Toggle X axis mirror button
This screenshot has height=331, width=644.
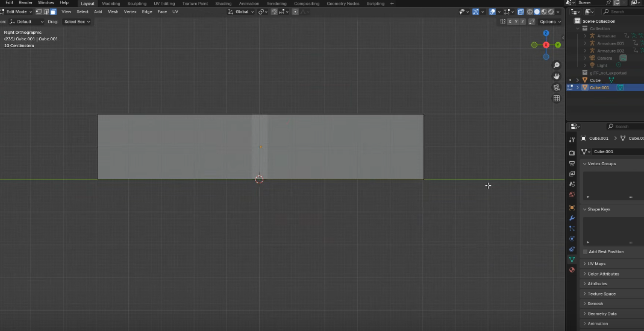510,22
